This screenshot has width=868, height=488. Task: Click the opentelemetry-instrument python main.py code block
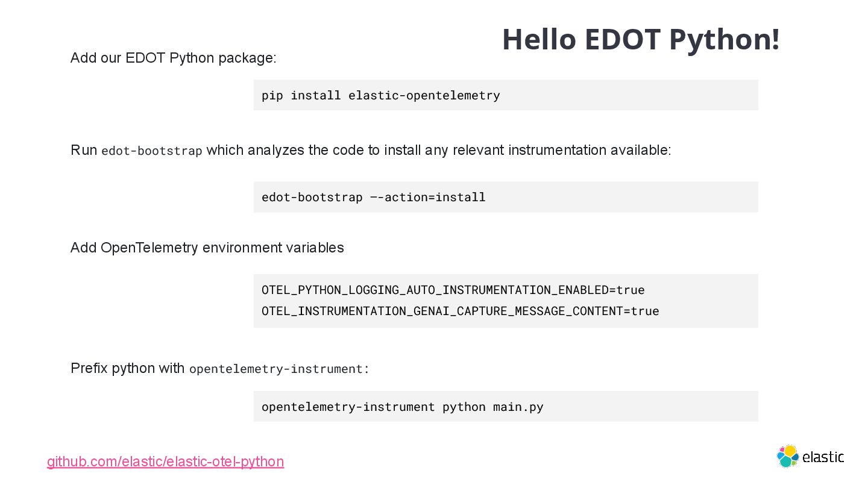pyautogui.click(x=505, y=407)
